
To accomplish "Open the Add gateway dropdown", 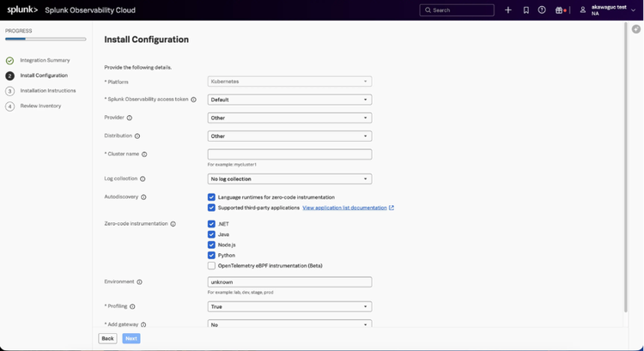I will pos(289,324).
